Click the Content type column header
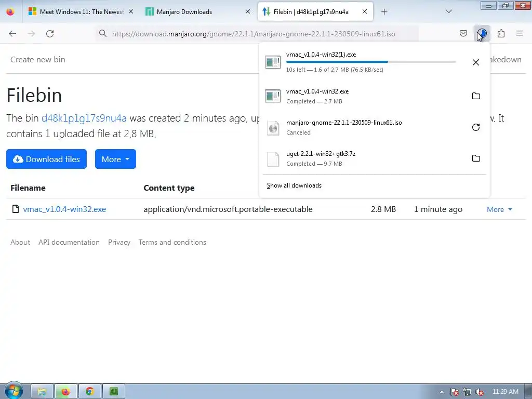Screen dimensions: 532x399 [169, 188]
